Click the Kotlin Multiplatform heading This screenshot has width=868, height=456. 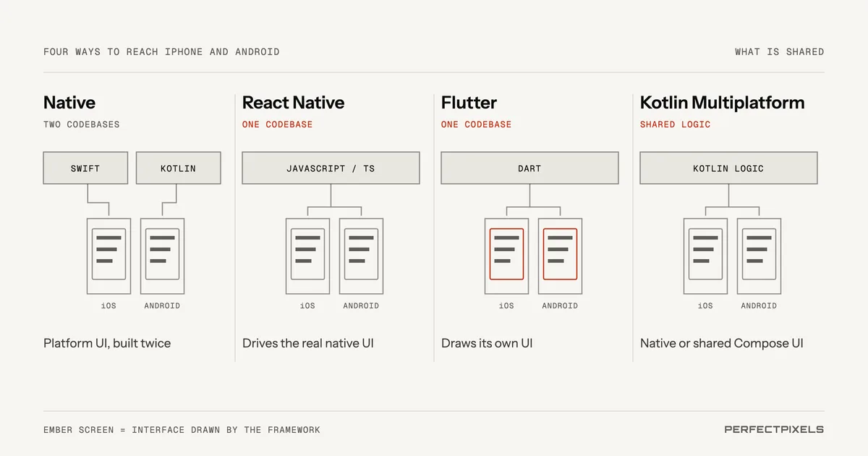tap(722, 103)
